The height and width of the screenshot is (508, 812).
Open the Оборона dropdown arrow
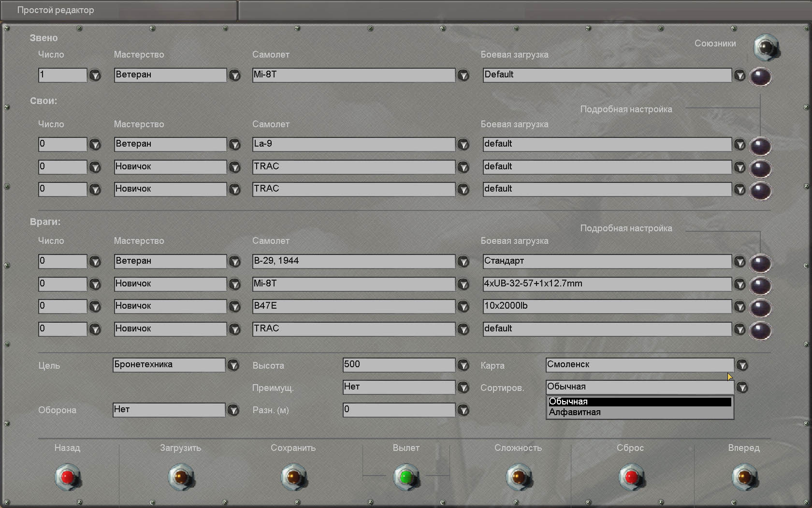coord(233,410)
